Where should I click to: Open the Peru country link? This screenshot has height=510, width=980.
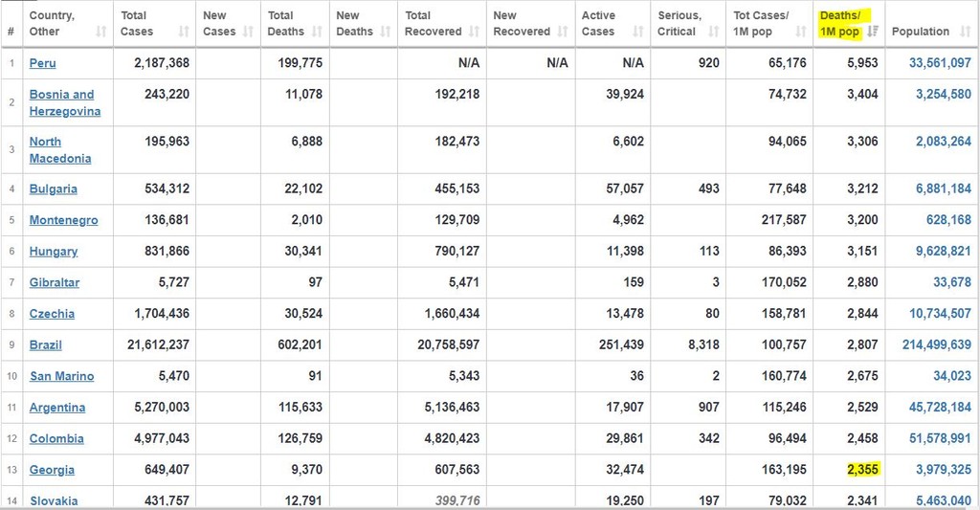(42, 63)
